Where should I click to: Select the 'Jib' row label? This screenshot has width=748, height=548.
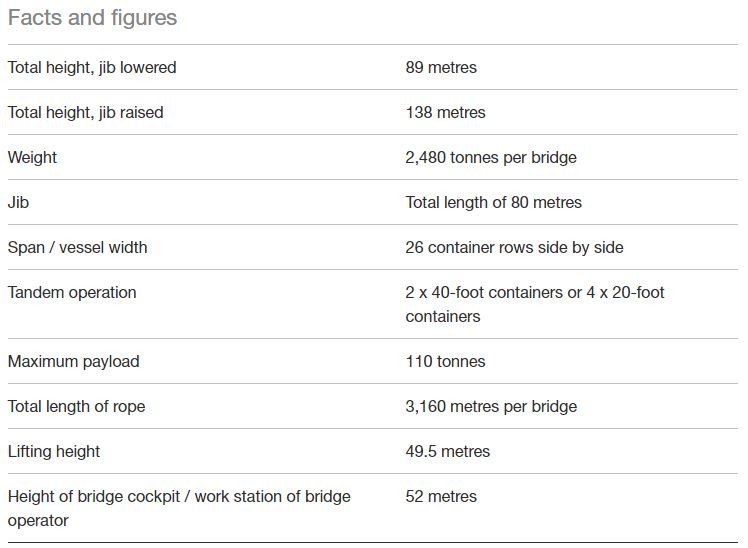19,202
